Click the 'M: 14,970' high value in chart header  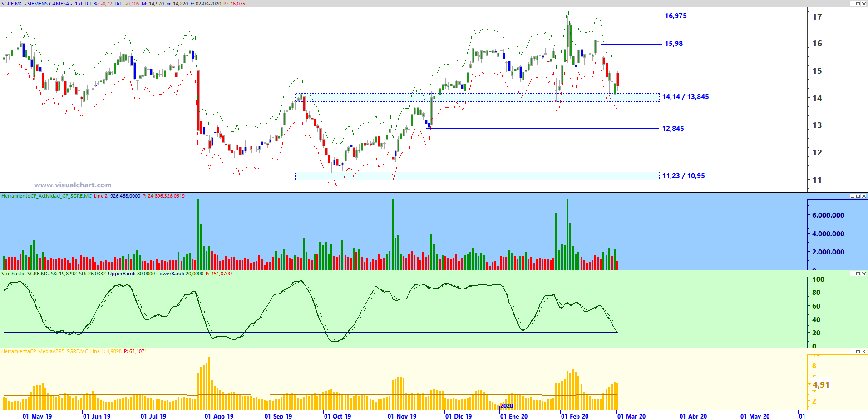153,4
